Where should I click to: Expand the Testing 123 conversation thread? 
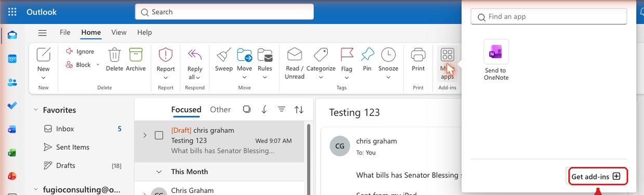pos(145,135)
